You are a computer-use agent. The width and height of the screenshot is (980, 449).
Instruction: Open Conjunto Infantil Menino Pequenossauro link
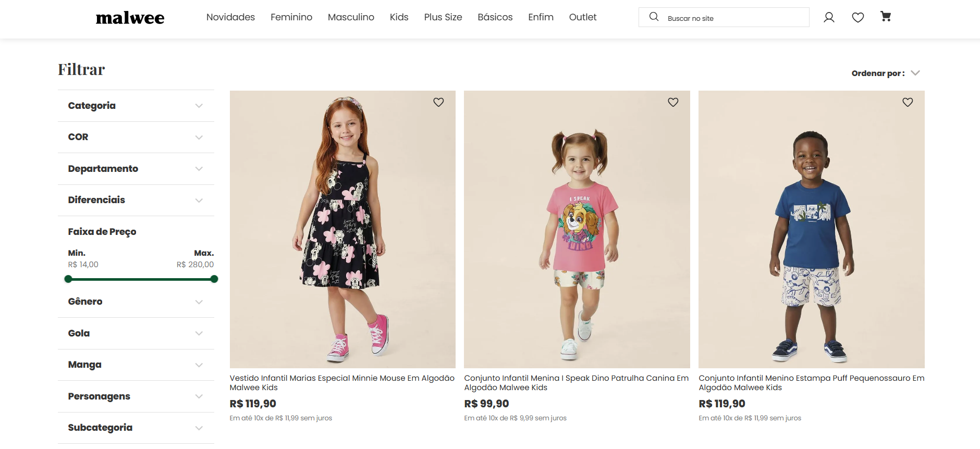811,383
